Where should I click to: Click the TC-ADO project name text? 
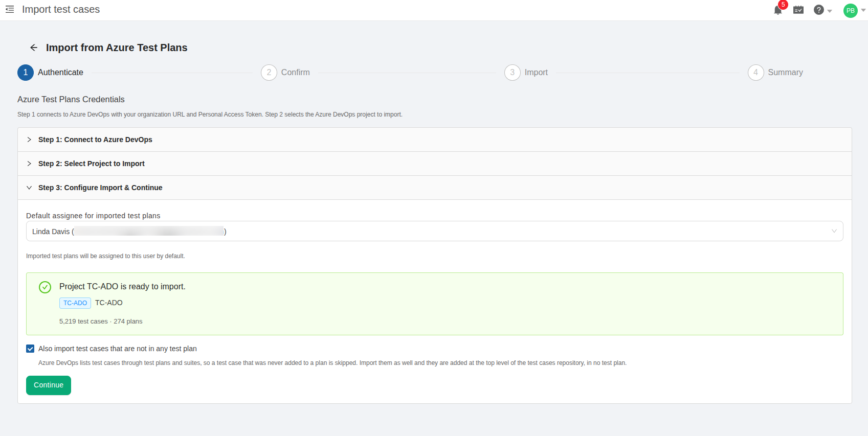click(109, 303)
